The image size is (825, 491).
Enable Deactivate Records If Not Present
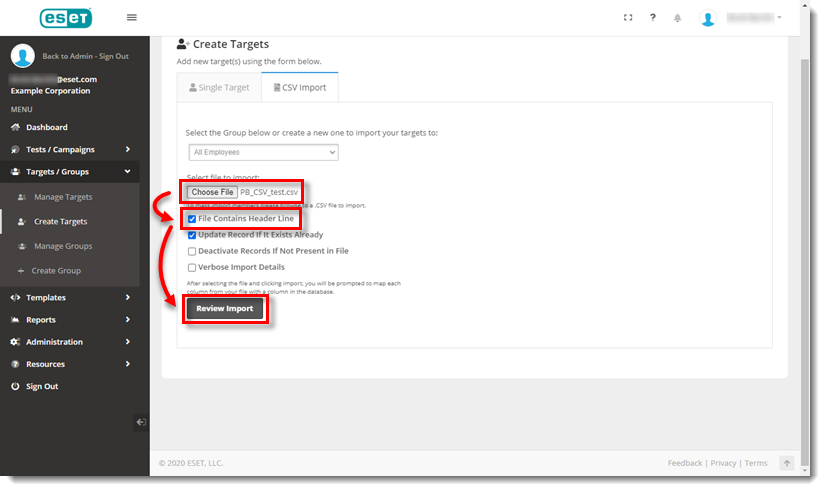click(192, 251)
